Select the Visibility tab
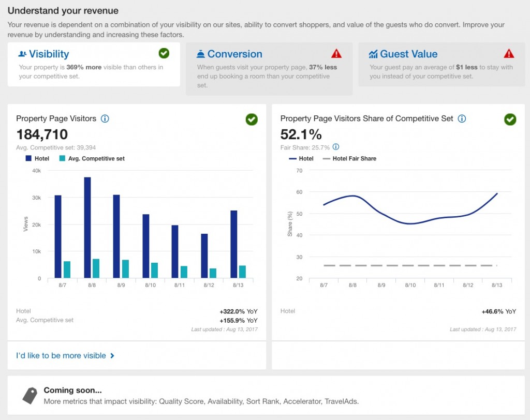Screen dimensions: 530x420 [49, 54]
